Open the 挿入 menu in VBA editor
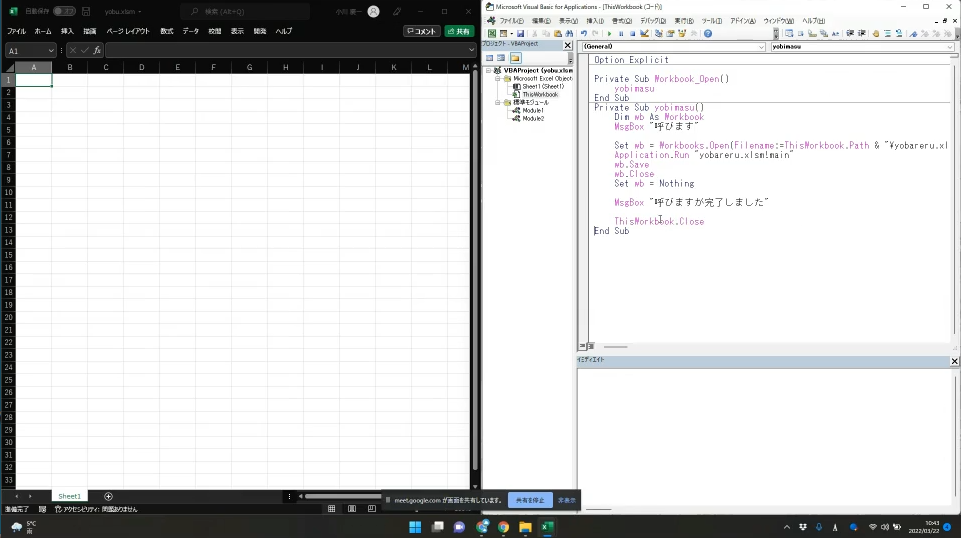Image resolution: width=961 pixels, height=538 pixels. (x=594, y=21)
